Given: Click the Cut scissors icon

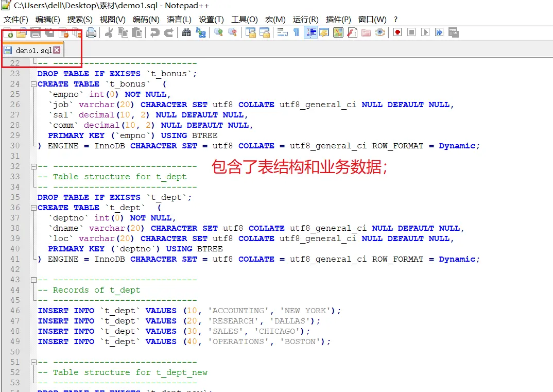Looking at the screenshot, I should pyautogui.click(x=109, y=33).
